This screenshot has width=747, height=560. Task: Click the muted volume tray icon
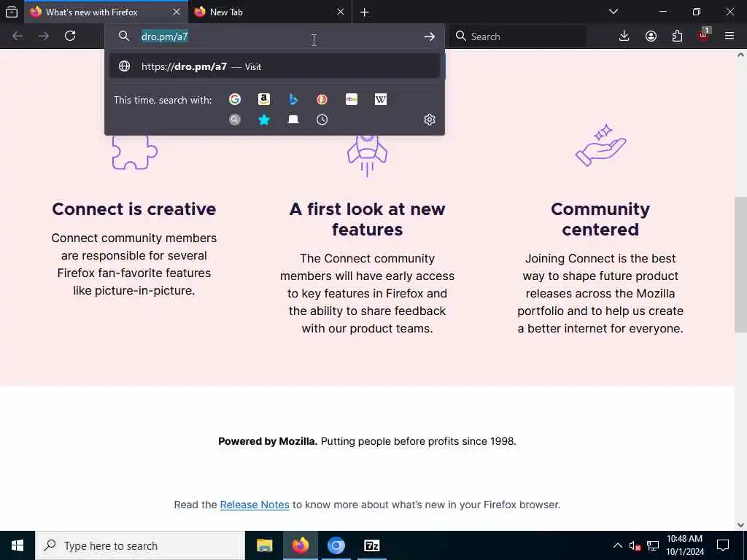pyautogui.click(x=635, y=545)
